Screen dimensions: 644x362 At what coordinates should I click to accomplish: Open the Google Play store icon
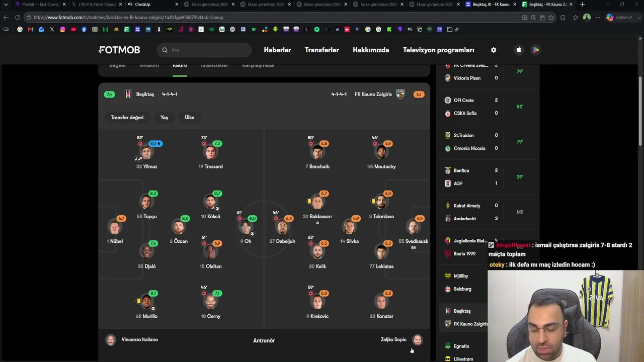536,50
